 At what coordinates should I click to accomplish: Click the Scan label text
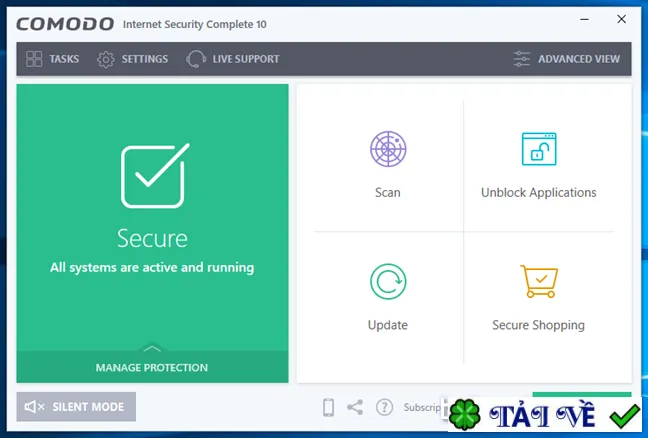pyautogui.click(x=388, y=193)
